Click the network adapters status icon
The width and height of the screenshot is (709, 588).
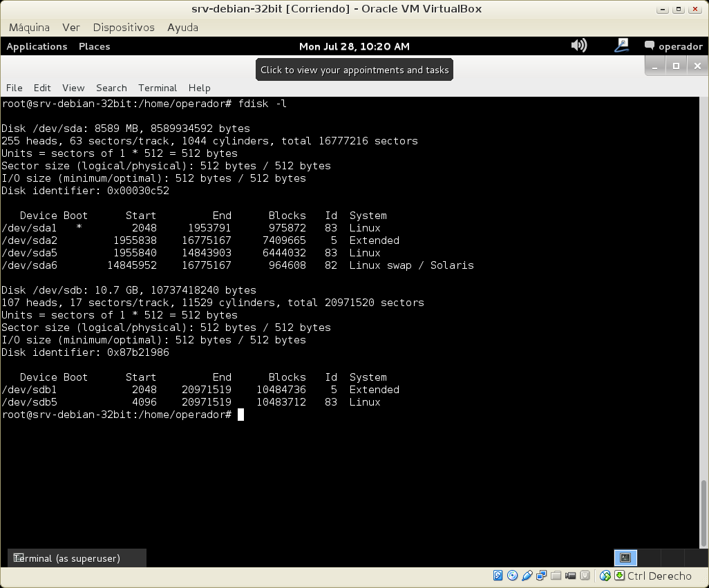pos(542,576)
